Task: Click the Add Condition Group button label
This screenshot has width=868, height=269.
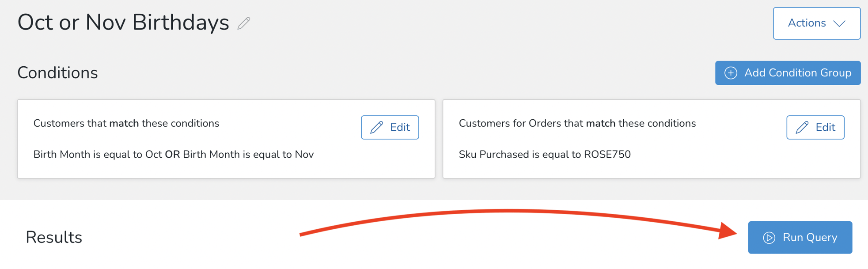Action: [797, 73]
